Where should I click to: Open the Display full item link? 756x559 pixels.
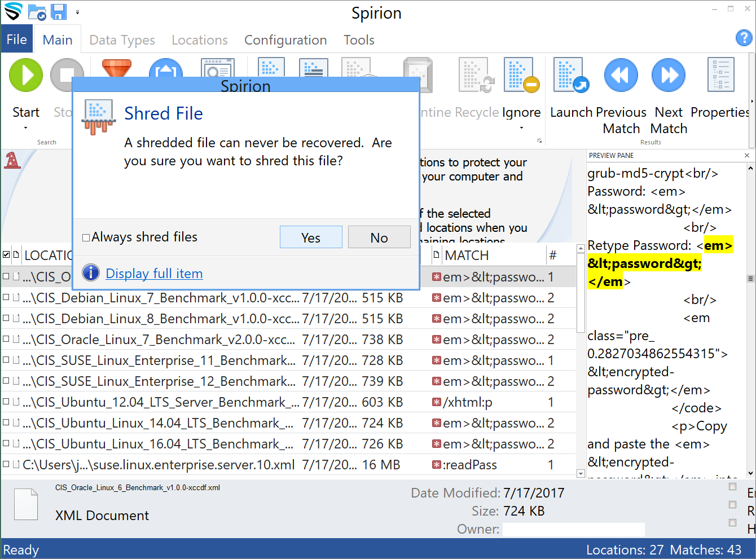click(x=154, y=274)
